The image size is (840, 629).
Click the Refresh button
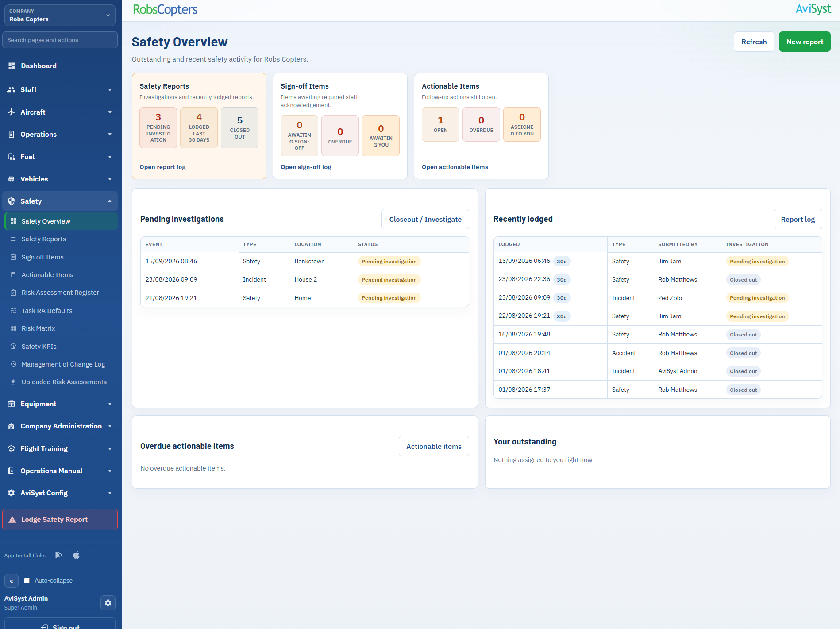coord(754,42)
